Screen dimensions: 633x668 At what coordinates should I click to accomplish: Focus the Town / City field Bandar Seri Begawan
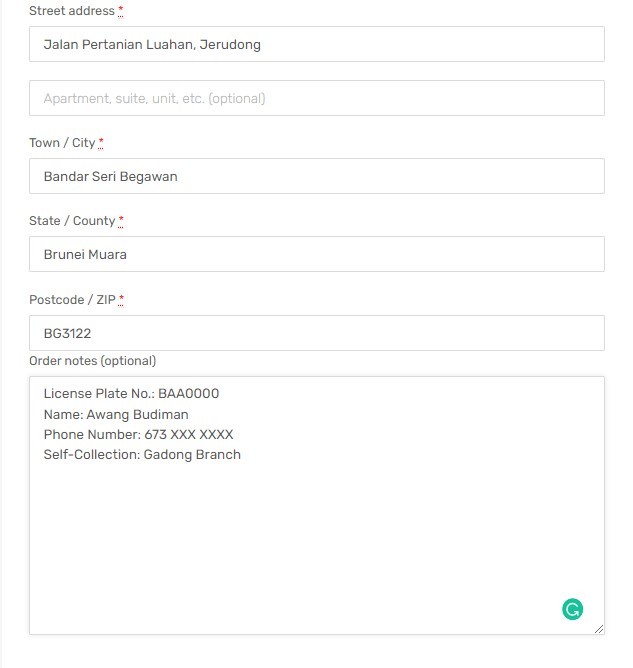[316, 176]
